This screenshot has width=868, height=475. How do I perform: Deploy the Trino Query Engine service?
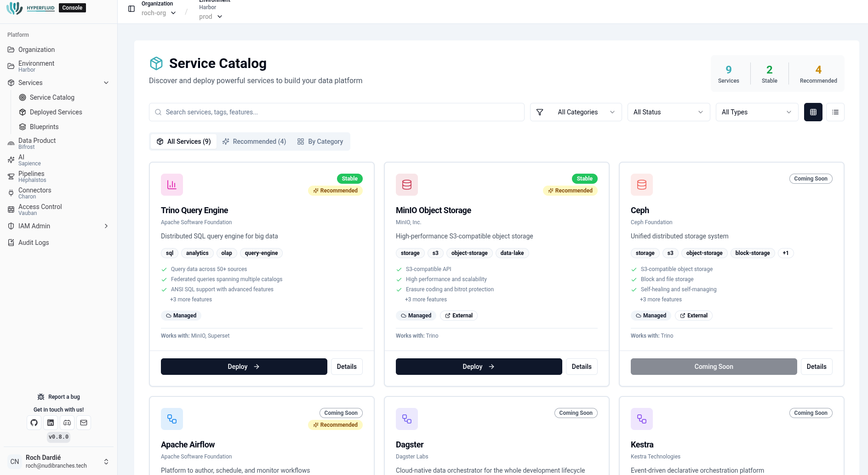[x=244, y=366]
